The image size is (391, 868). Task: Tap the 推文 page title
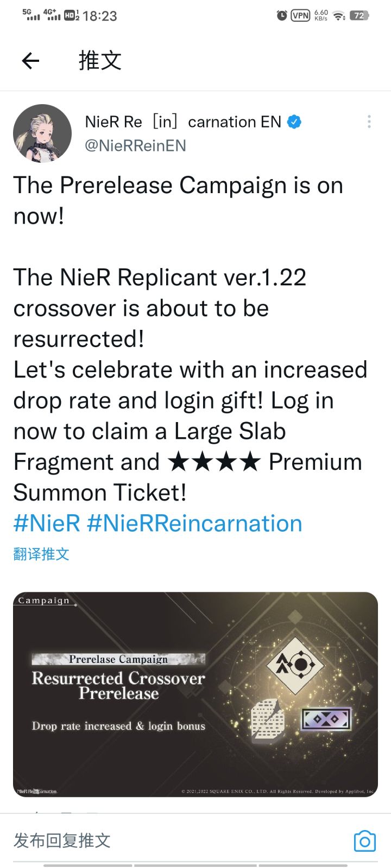coord(100,61)
